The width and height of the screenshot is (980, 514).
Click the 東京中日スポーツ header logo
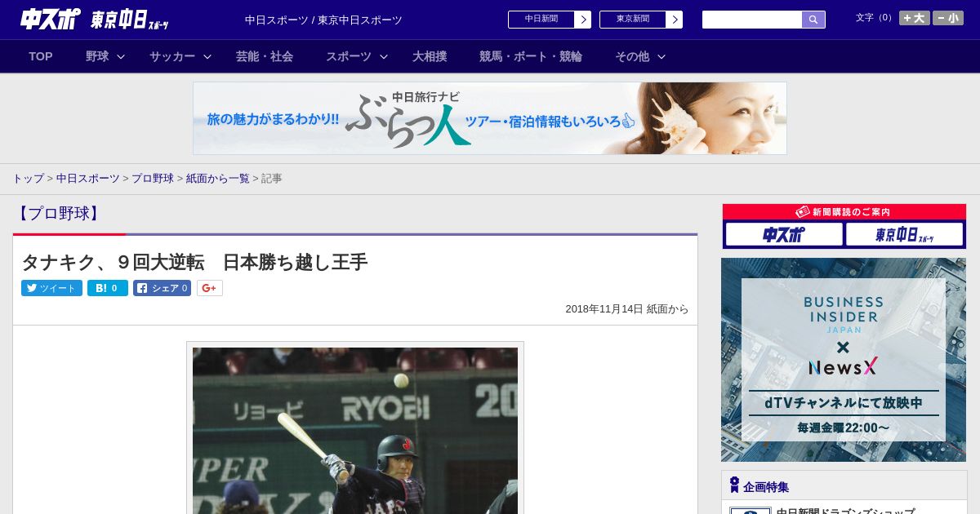click(x=129, y=20)
